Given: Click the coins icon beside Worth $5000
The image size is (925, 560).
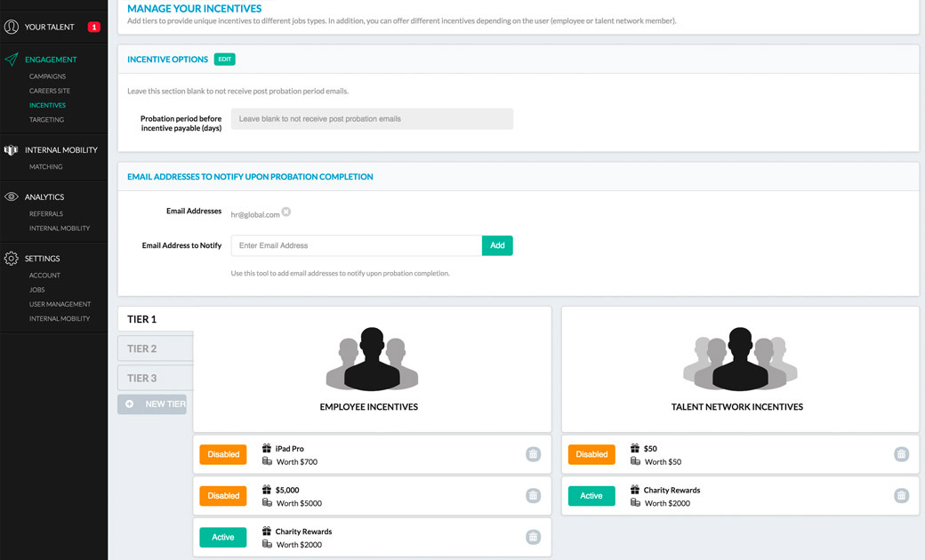Looking at the screenshot, I should pos(267,502).
